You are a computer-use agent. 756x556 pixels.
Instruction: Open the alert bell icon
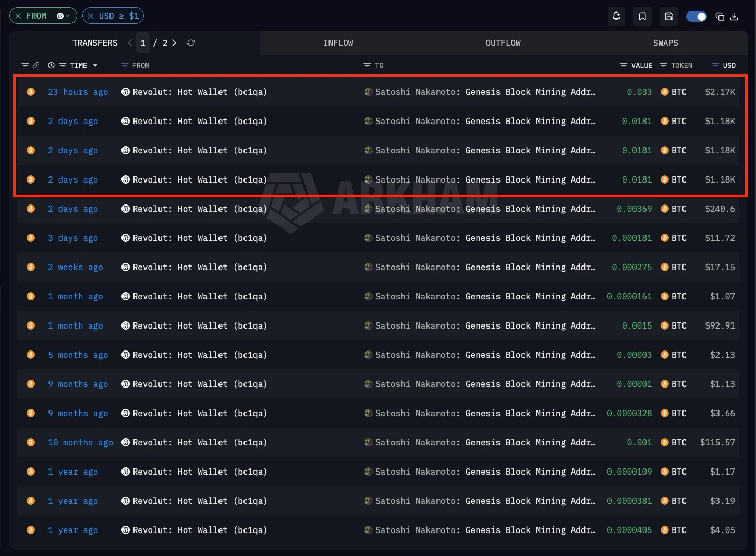pyautogui.click(x=616, y=16)
